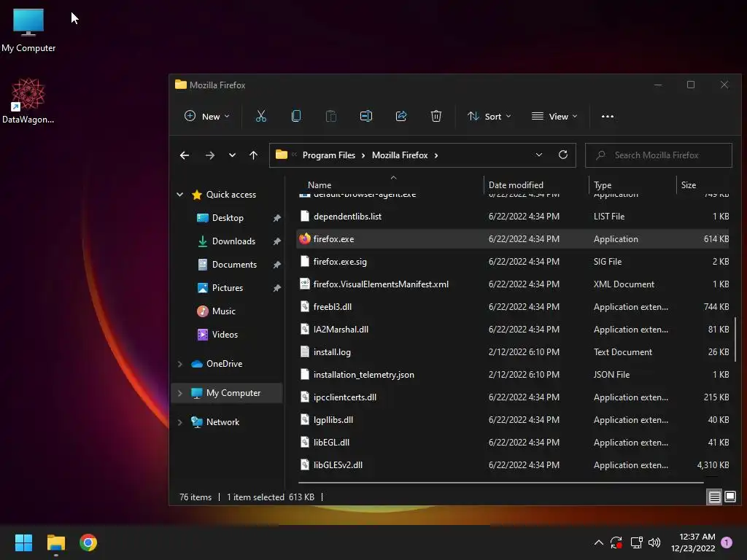
Task: Go forward with the right arrow
Action: point(209,155)
